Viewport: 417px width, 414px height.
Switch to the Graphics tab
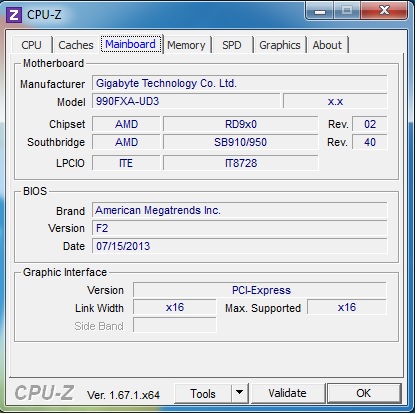tap(280, 45)
